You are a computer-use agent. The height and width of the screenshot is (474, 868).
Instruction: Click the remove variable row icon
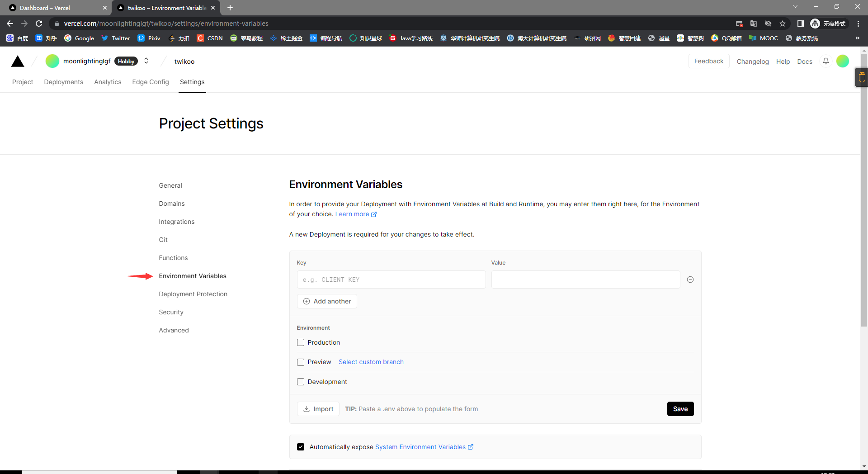pos(690,280)
